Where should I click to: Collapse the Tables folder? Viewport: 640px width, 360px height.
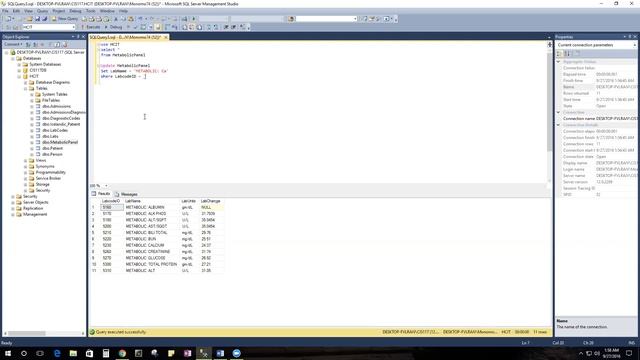[x=26, y=88]
